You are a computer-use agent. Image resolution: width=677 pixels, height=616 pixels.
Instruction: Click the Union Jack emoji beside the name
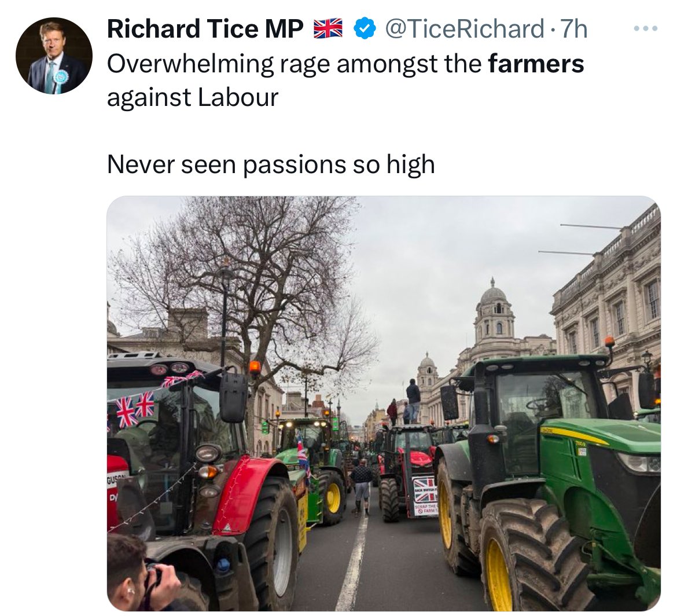pyautogui.click(x=328, y=28)
